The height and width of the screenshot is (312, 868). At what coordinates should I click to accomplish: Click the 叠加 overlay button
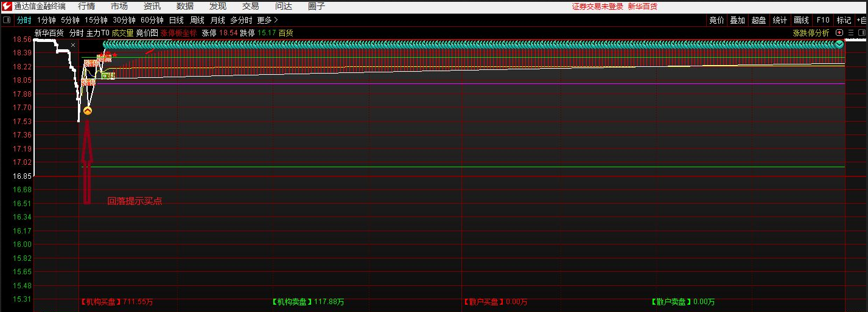click(737, 20)
